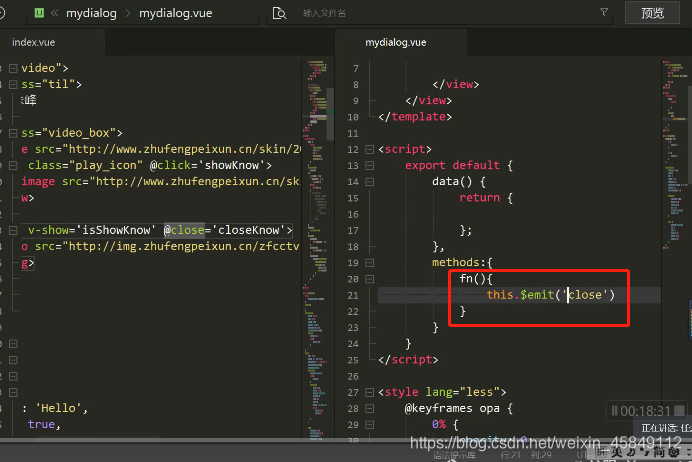Click the 00:18:31 recording timer

[x=645, y=411]
